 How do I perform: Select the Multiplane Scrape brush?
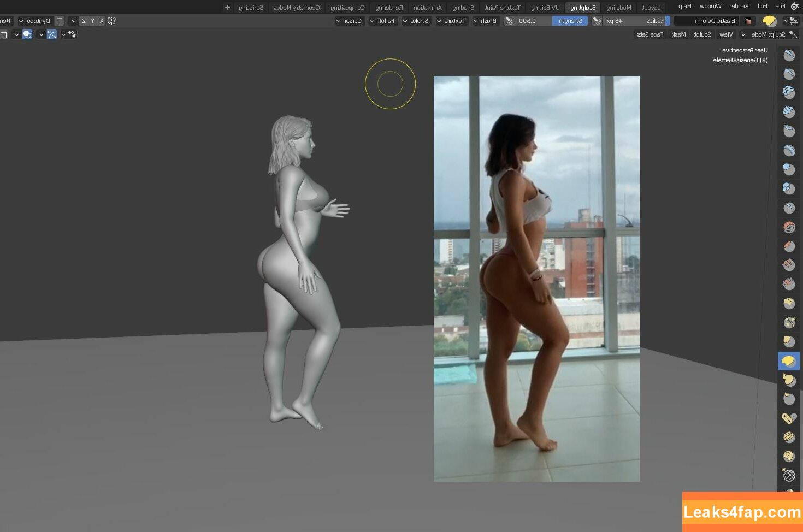pyautogui.click(x=789, y=303)
